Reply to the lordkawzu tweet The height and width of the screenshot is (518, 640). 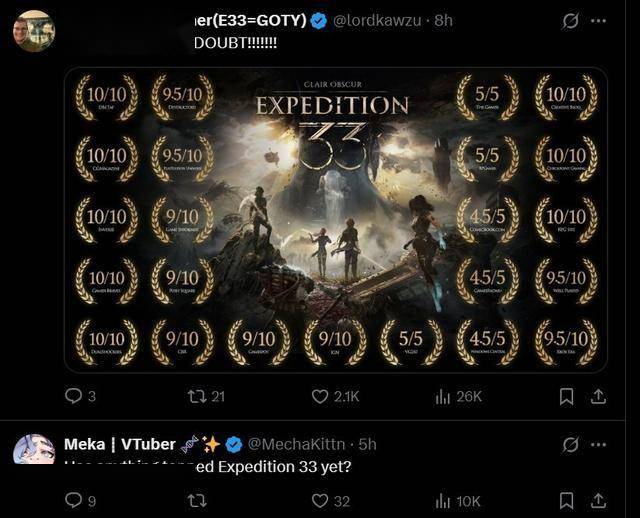pos(73,396)
